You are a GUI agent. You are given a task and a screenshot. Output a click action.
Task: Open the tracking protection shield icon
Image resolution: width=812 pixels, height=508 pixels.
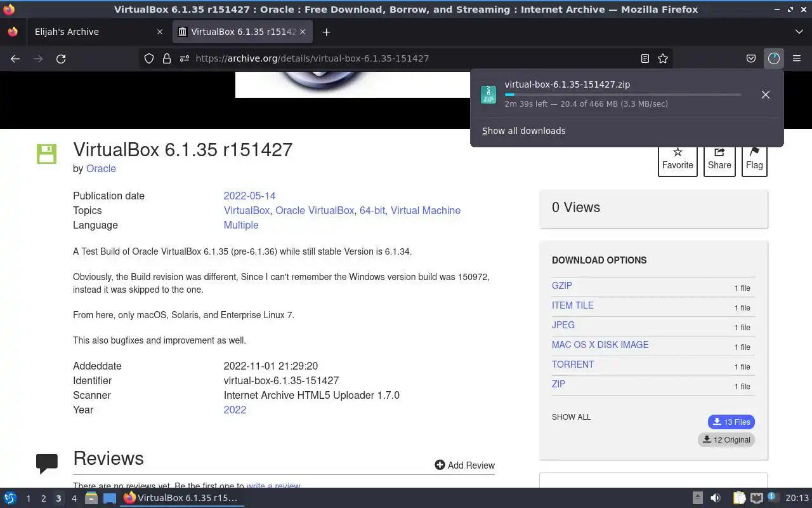(149, 58)
